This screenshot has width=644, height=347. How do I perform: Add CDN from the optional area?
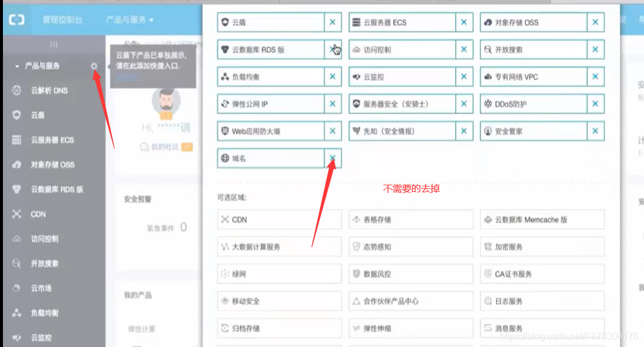[x=279, y=219]
